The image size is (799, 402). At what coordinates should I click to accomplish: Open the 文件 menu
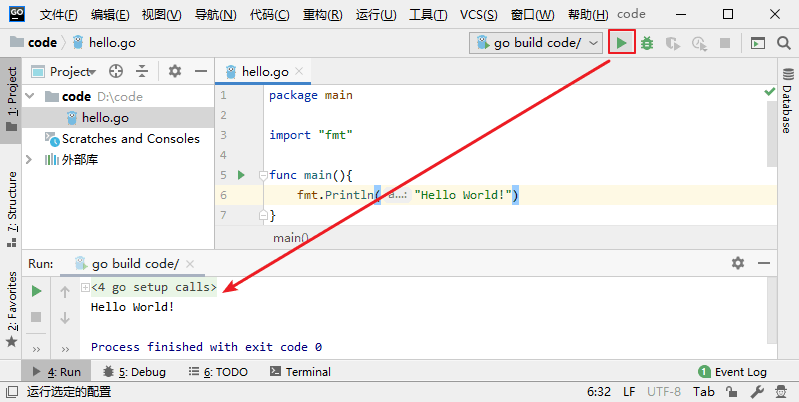pos(59,15)
